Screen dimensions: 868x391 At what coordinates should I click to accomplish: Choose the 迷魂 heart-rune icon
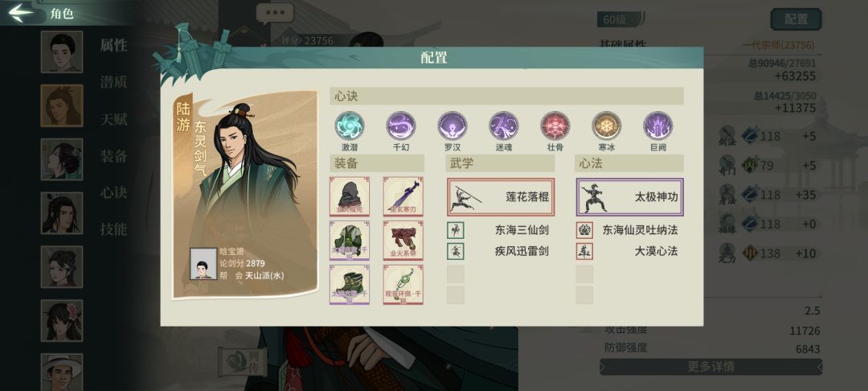click(x=504, y=126)
